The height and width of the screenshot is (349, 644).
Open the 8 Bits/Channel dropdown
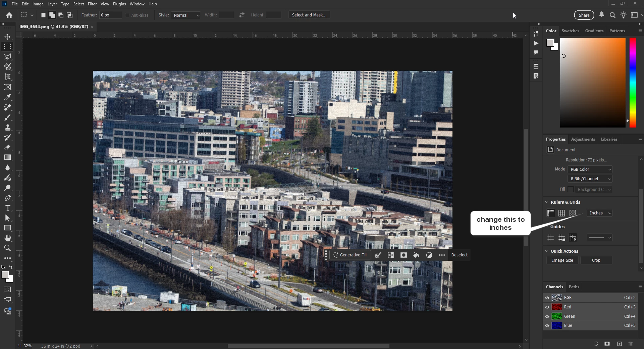[x=590, y=179]
